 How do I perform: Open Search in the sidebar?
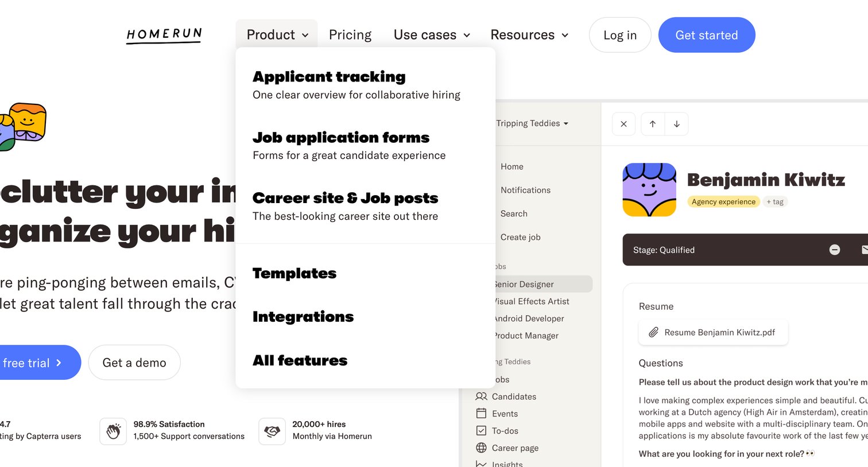click(514, 213)
